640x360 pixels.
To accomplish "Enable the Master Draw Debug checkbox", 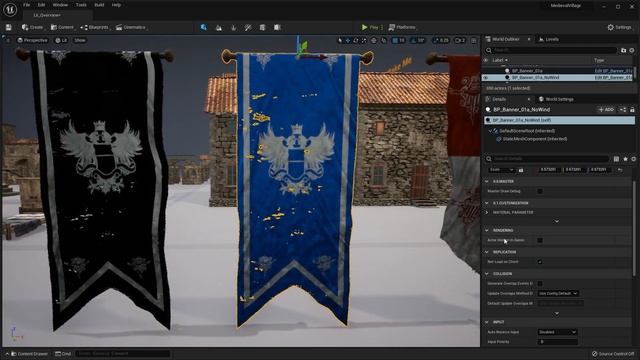I will [540, 191].
